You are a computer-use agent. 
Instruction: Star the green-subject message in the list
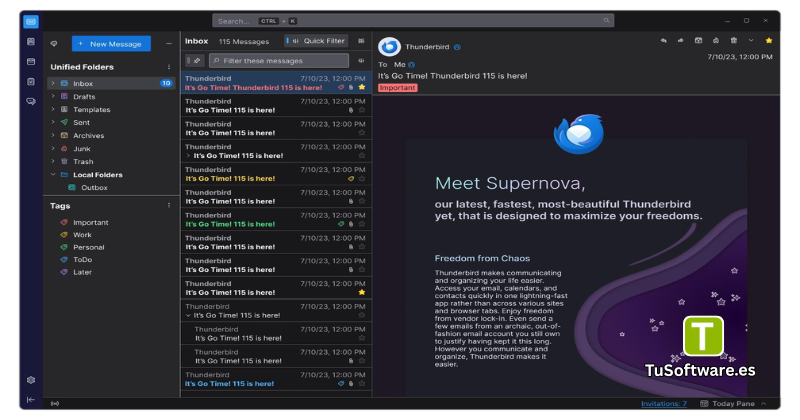click(x=362, y=224)
